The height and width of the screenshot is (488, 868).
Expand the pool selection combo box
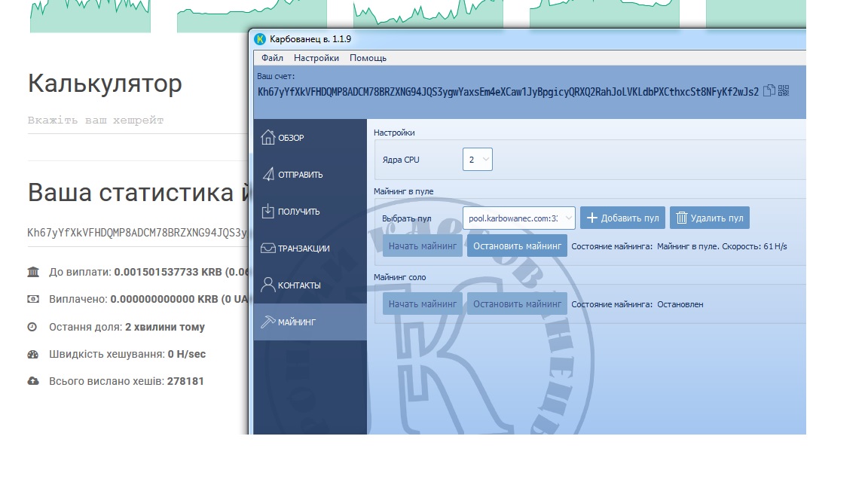[518, 218]
